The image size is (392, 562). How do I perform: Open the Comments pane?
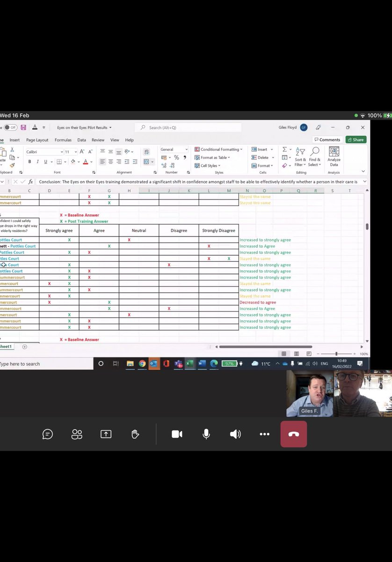327,140
